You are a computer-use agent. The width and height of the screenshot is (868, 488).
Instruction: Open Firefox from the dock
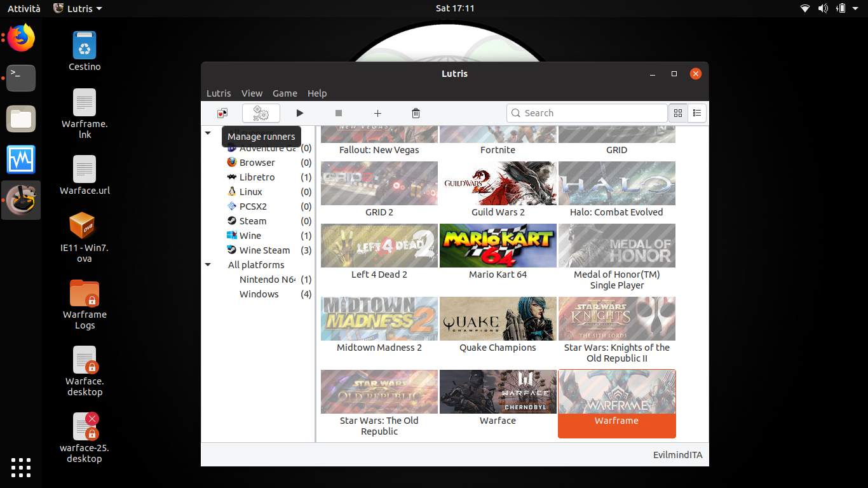[21, 37]
